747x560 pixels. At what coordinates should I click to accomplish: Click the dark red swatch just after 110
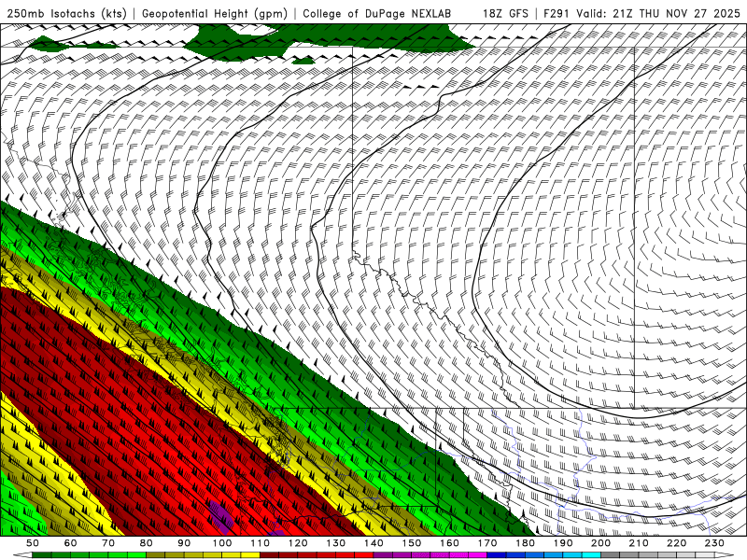[269, 554]
